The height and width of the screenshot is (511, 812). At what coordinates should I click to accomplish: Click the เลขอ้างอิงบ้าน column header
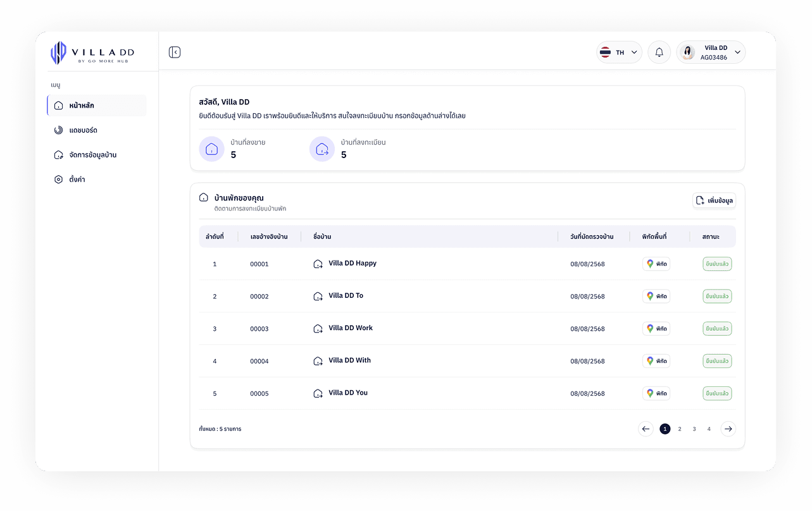pos(269,237)
